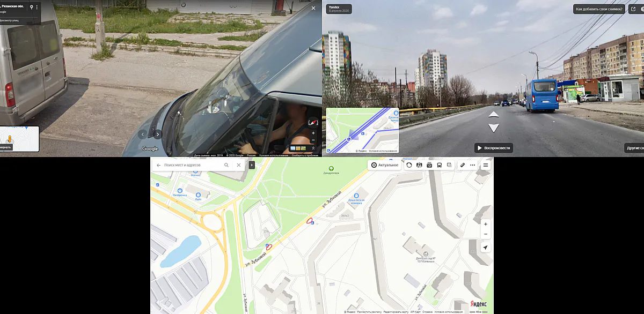Click the Google minimap with pegman

click(20, 139)
